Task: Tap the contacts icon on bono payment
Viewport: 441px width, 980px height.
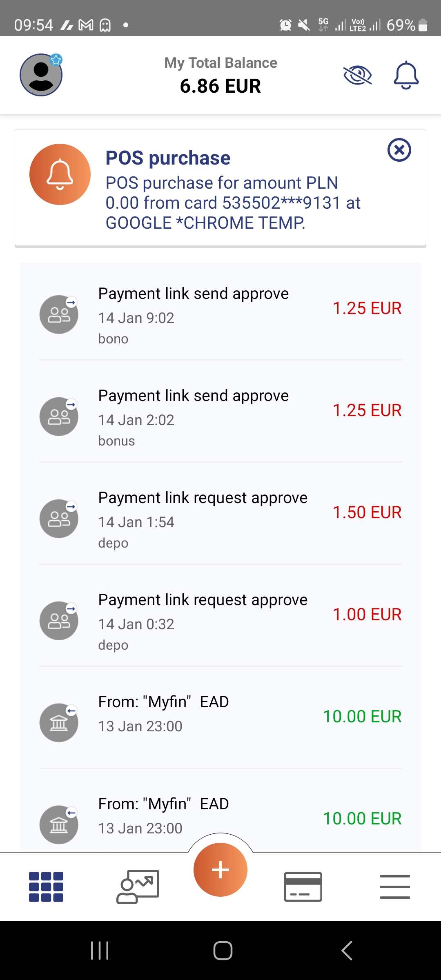Action: (59, 314)
